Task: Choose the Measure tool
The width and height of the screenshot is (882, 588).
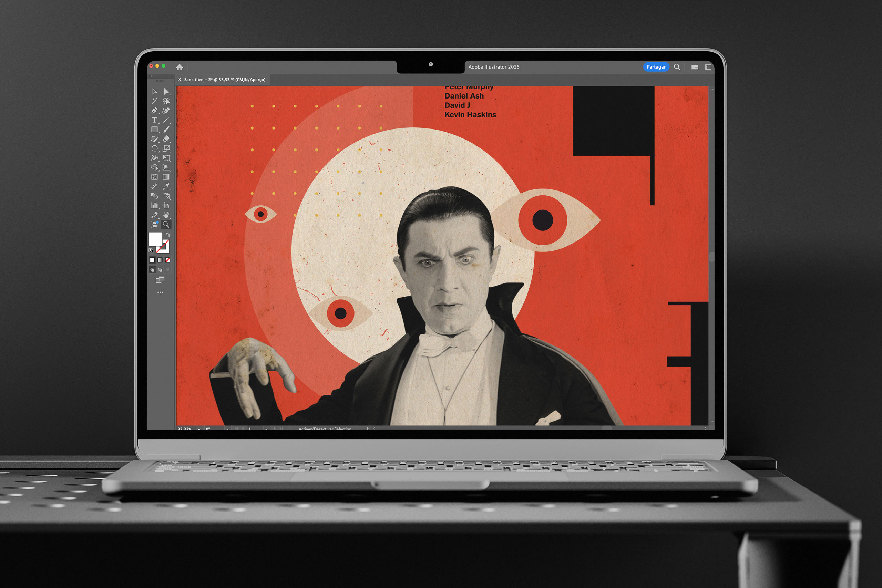Action: [x=154, y=186]
